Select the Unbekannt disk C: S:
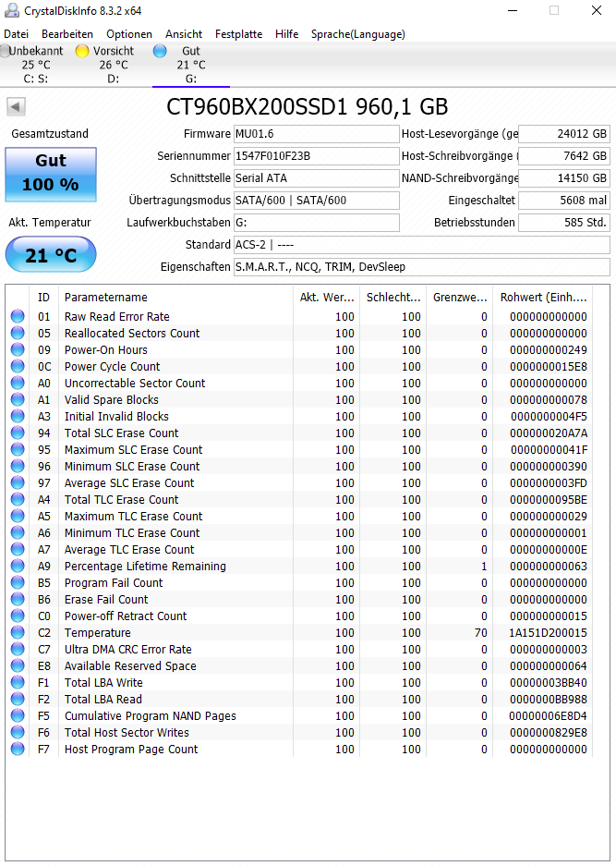 tap(36, 65)
